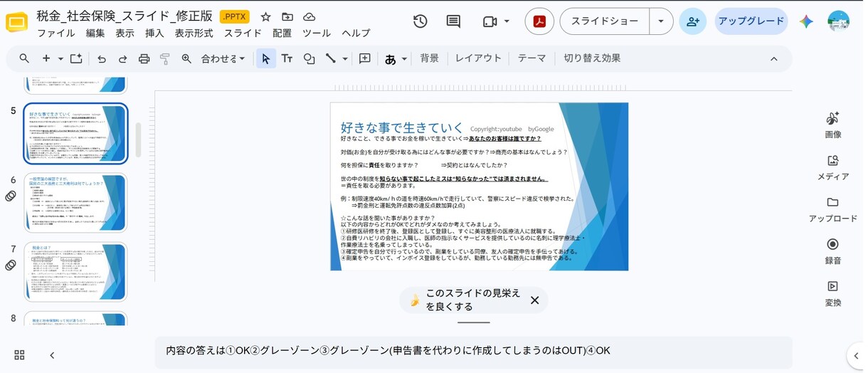
Task: Open the shape insert tool
Action: coord(309,58)
